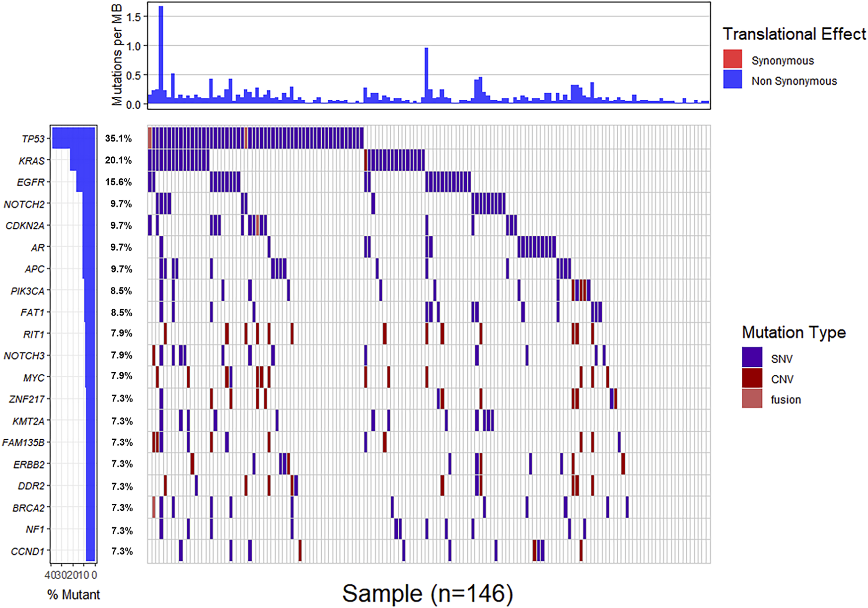Click the Mutations per MB axis label
The width and height of the screenshot is (868, 608).
117,55
